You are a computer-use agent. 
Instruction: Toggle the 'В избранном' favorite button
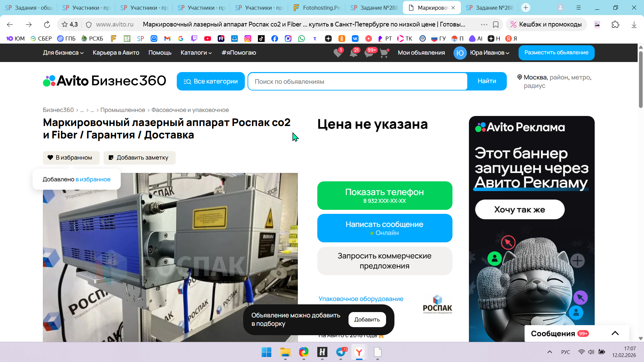[x=71, y=158]
